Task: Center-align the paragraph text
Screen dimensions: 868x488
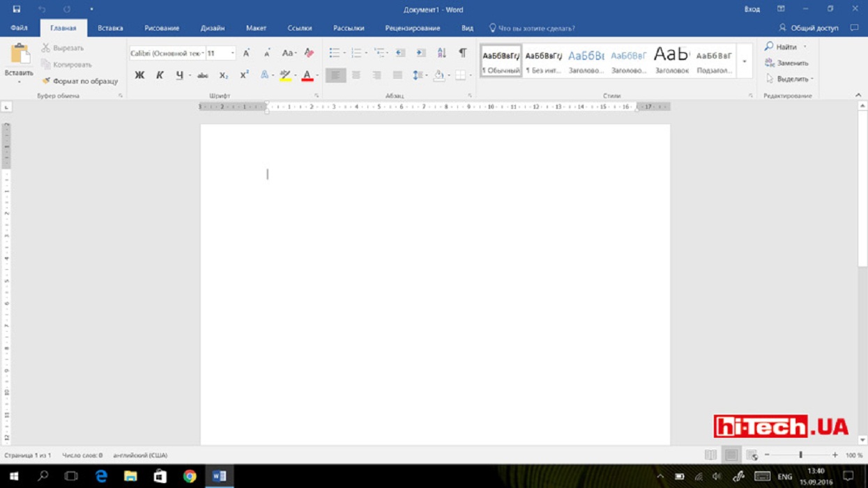Action: (x=356, y=75)
